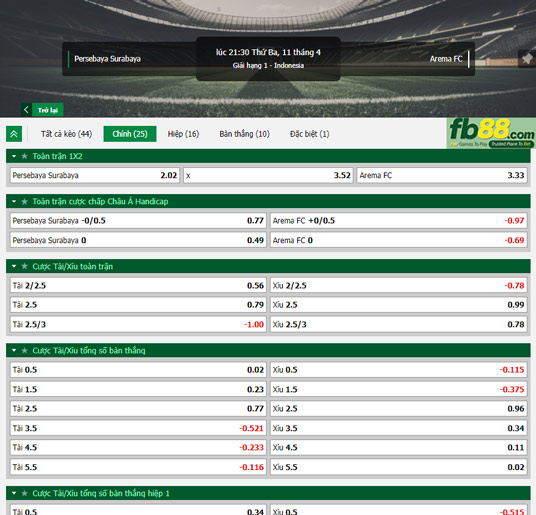Select Persebaya Surabaya 0 handicap at 0.49
536x515 pixels.
[138, 240]
